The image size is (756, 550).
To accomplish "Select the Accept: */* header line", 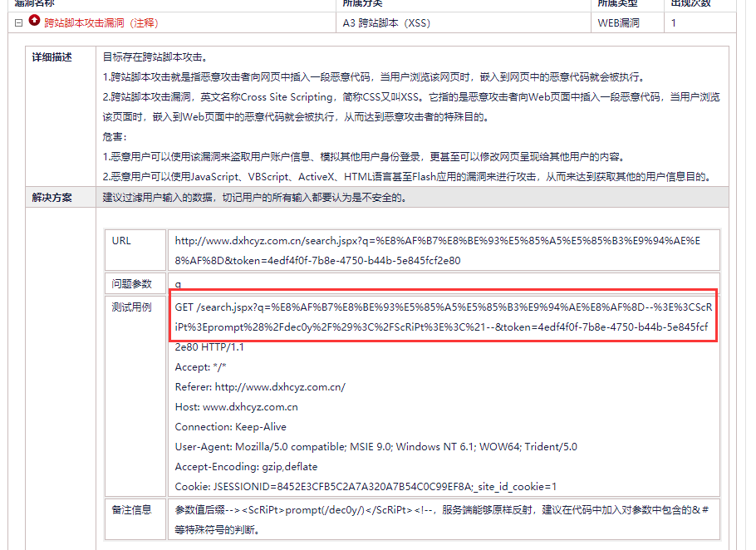I will tap(200, 367).
